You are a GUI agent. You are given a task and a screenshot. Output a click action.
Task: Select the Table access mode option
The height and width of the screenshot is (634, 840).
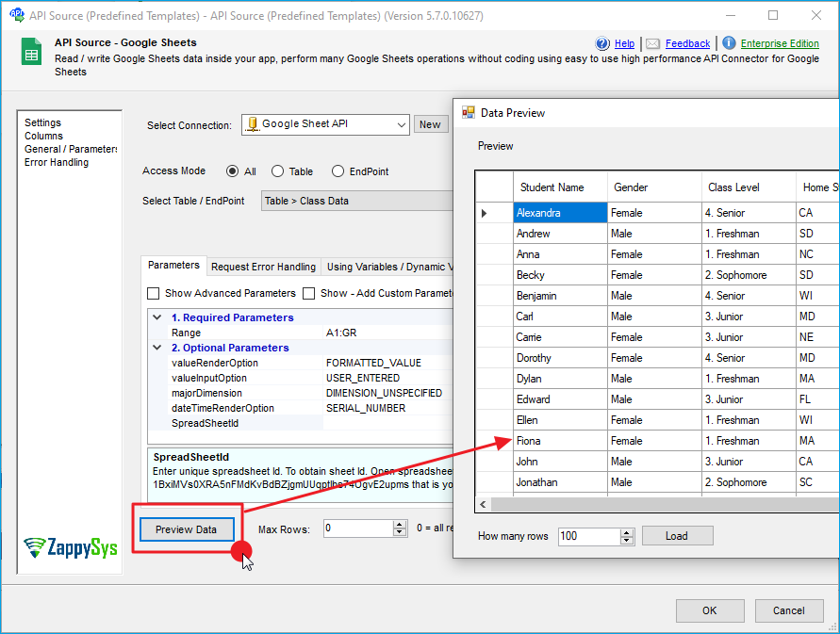278,171
